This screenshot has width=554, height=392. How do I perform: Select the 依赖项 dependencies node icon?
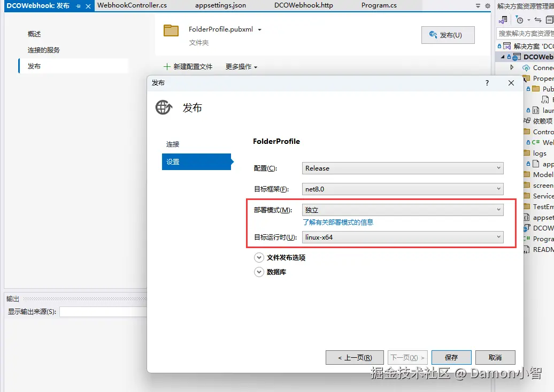point(527,121)
